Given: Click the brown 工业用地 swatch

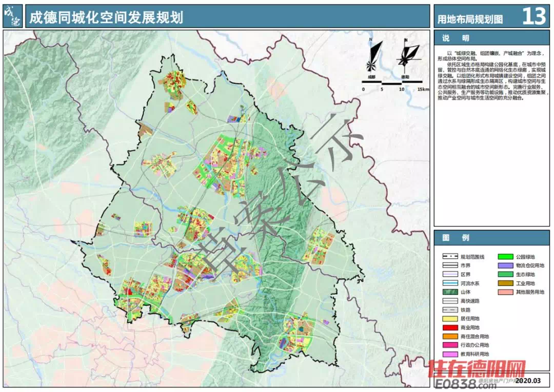Looking at the screenshot, I should click(505, 283).
